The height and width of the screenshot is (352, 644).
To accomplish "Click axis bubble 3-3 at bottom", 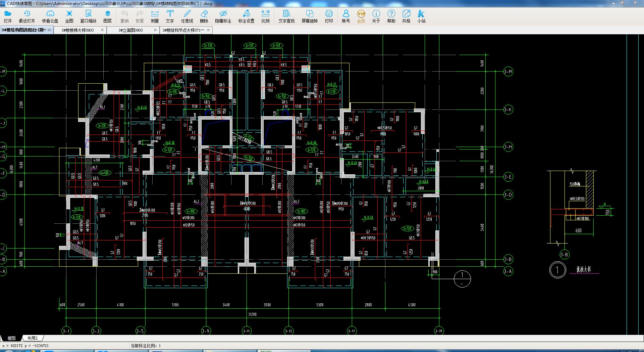I will (x=96, y=331).
